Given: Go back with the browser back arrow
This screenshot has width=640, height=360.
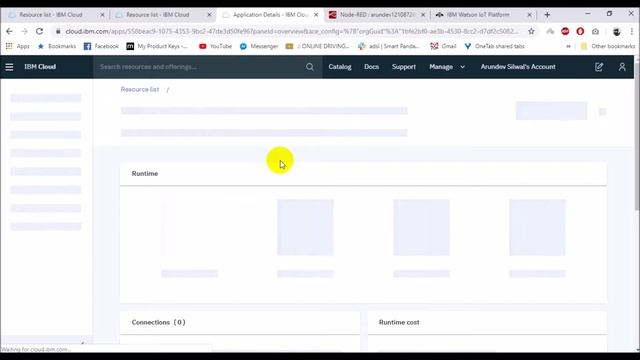Looking at the screenshot, I should pyautogui.click(x=9, y=31).
